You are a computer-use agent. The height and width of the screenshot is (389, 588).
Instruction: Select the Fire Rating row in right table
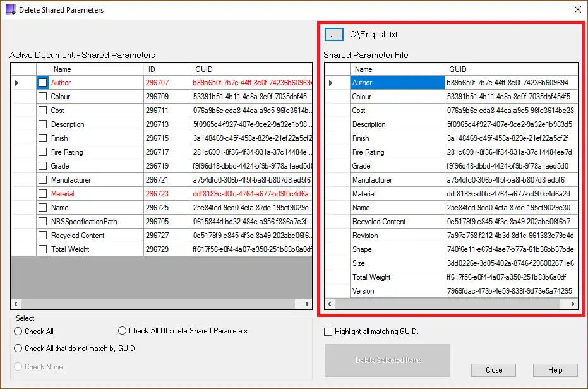[x=397, y=152]
